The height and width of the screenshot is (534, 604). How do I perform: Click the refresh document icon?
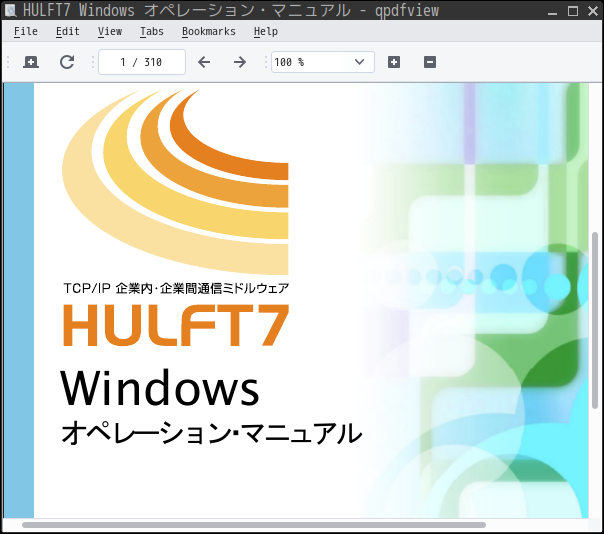tap(67, 62)
